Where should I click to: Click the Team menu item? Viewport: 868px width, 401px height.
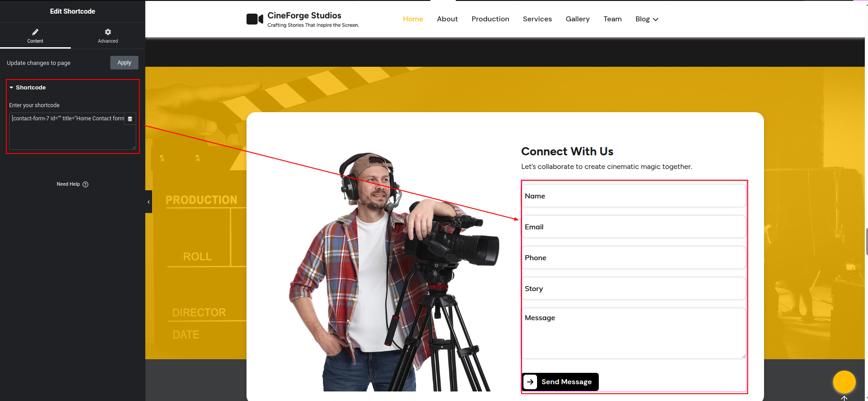(612, 19)
